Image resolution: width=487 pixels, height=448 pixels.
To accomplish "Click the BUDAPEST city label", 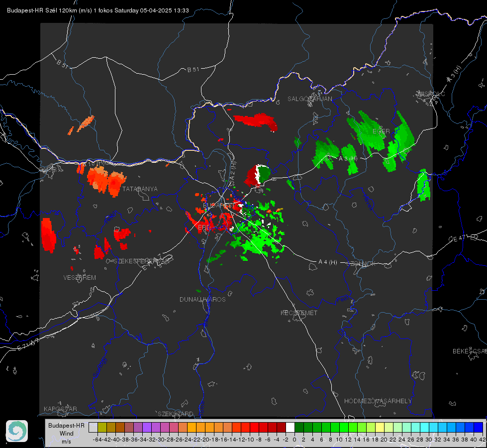I will click(219, 206).
